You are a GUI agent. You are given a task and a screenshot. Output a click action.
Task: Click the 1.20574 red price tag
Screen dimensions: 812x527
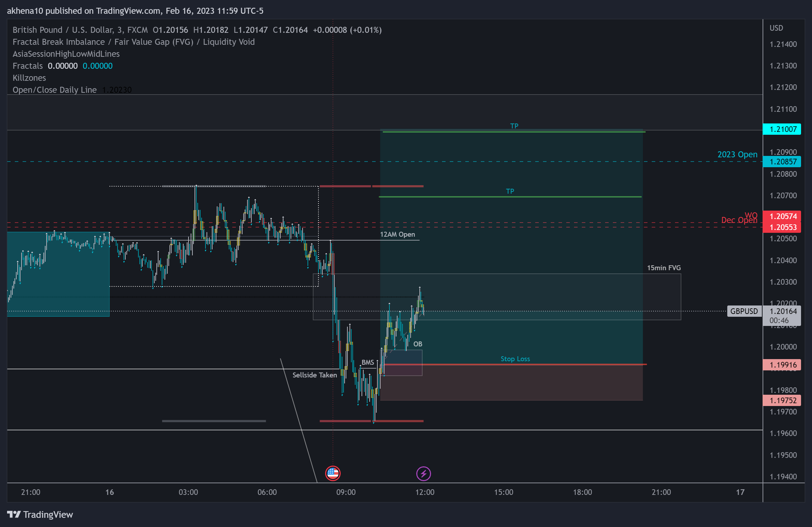(x=782, y=216)
